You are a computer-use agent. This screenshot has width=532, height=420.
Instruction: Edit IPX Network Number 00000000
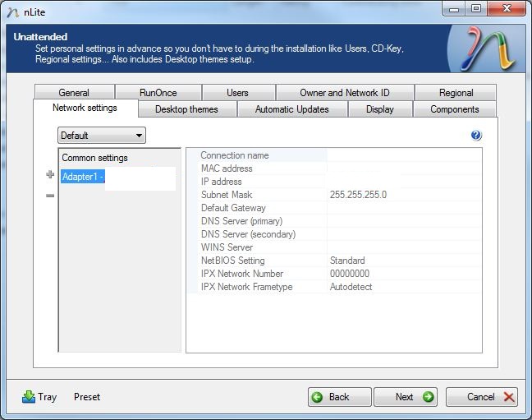click(404, 274)
